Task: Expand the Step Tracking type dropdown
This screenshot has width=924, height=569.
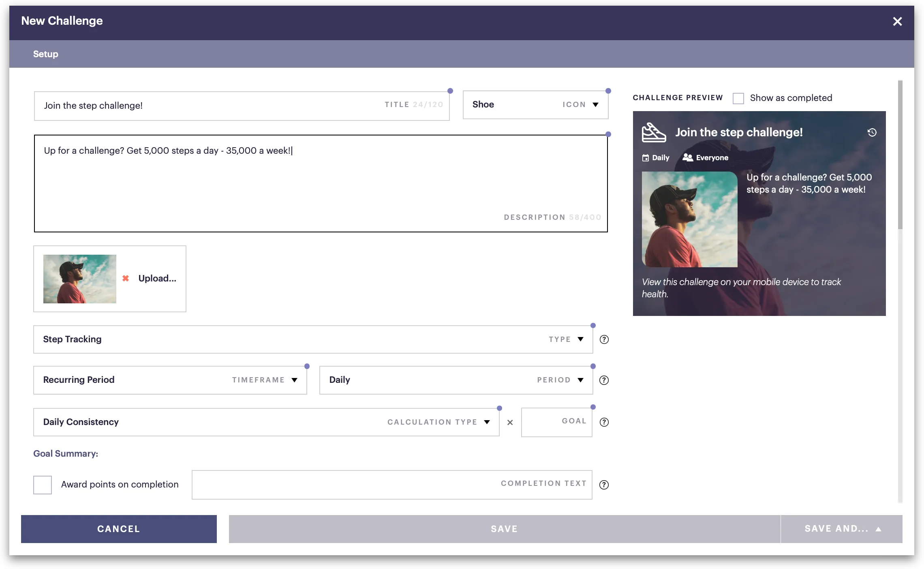Action: [313, 339]
